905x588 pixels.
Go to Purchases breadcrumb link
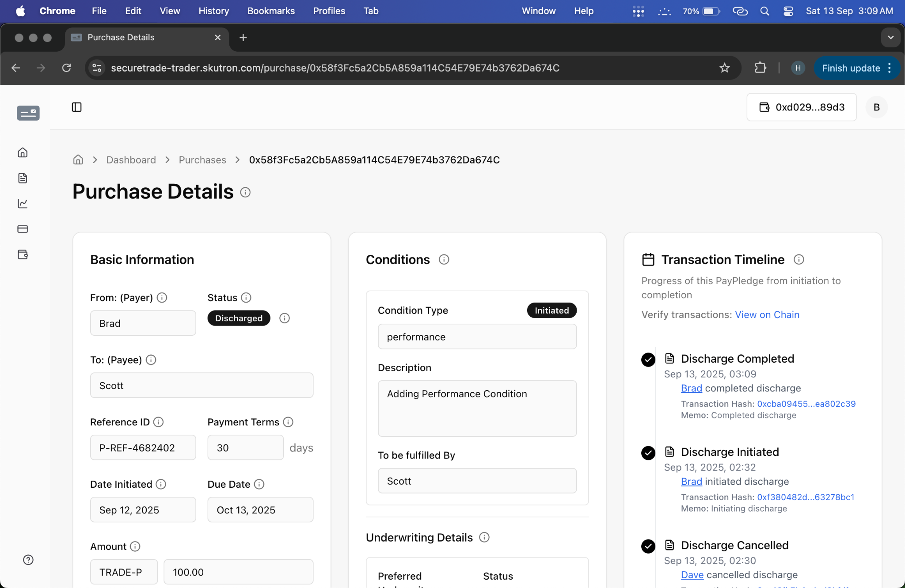202,160
